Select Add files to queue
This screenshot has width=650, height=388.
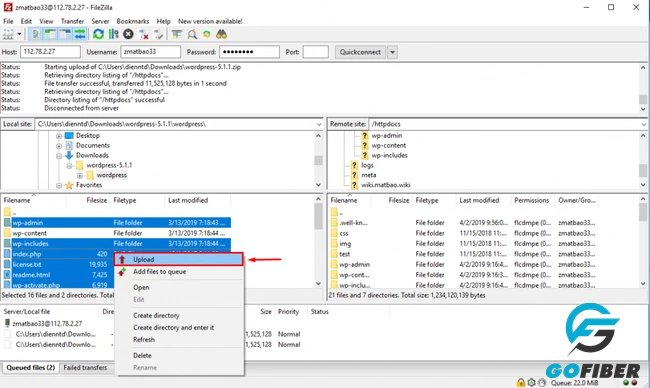click(x=159, y=272)
